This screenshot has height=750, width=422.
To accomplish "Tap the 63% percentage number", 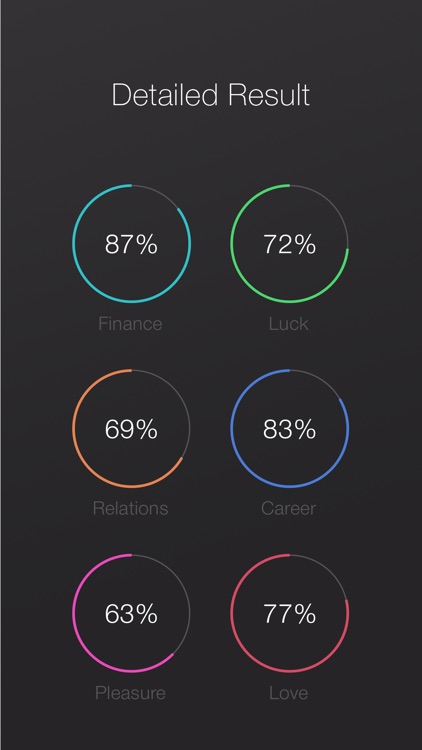I will click(x=131, y=614).
